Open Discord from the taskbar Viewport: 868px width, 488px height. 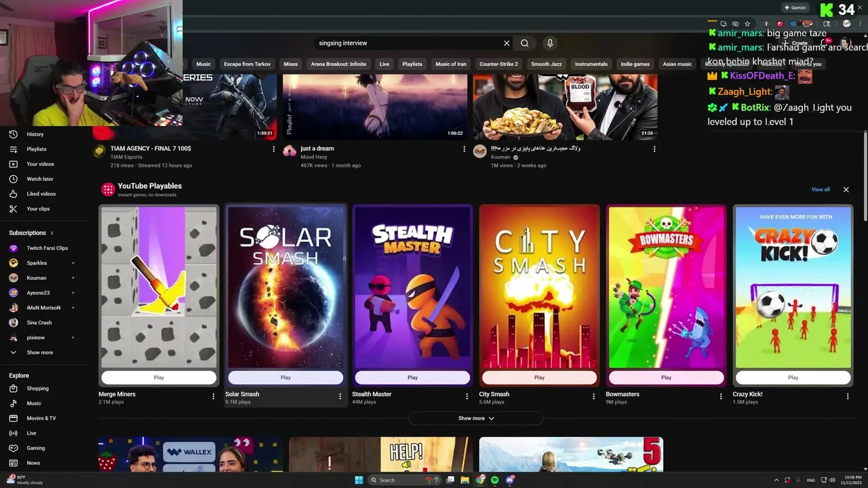point(510,480)
